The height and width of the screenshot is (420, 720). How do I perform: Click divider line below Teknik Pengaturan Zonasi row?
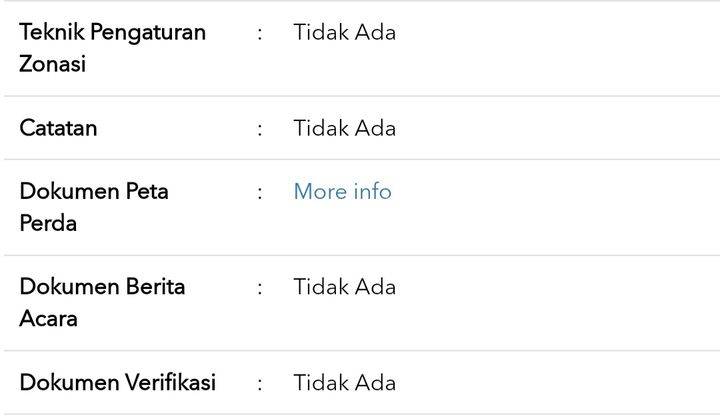362,96
